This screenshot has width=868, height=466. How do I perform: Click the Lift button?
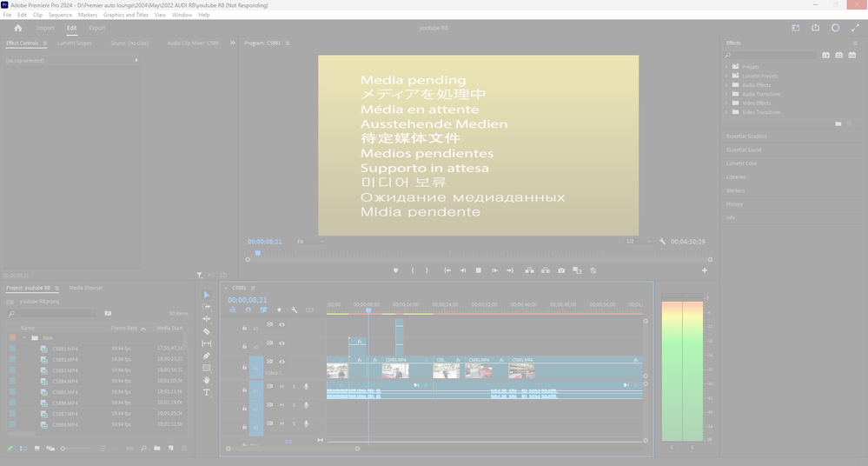(x=529, y=270)
